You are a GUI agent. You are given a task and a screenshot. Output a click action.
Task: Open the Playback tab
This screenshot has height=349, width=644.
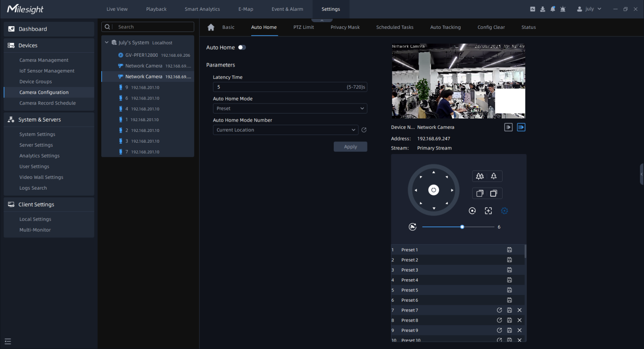click(156, 9)
